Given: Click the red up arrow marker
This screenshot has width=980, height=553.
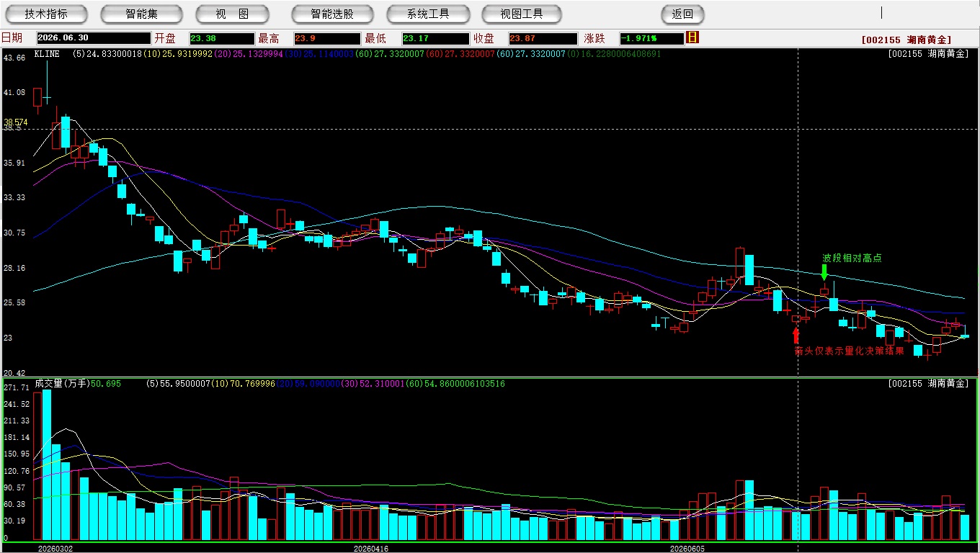Looking at the screenshot, I should pos(796,335).
